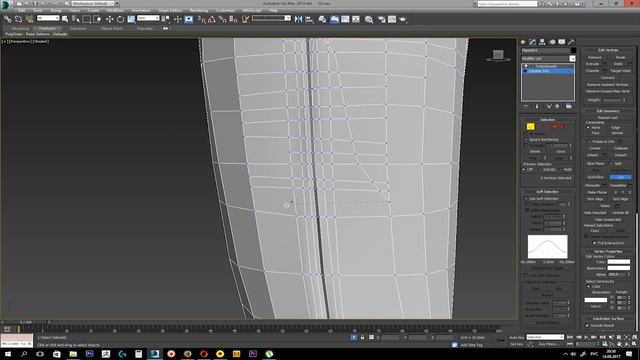
Task: Click the Connect button
Action: (607, 78)
